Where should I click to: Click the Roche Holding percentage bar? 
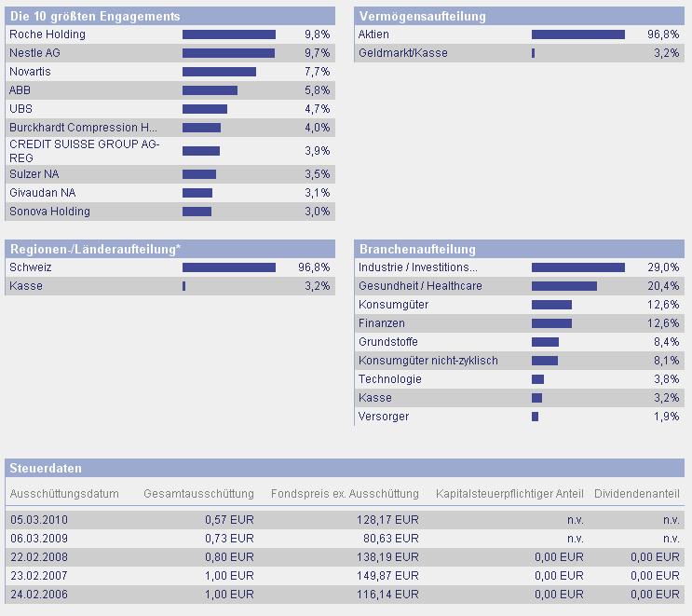click(x=229, y=34)
